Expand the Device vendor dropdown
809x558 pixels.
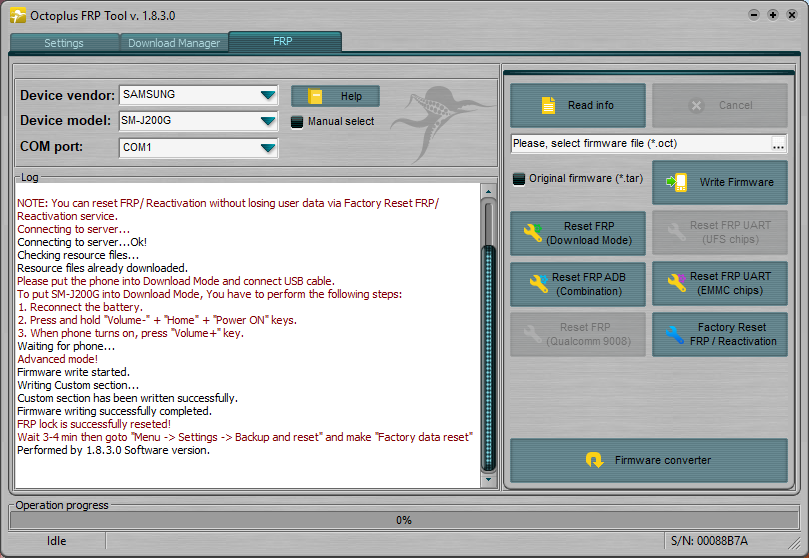(x=267, y=95)
